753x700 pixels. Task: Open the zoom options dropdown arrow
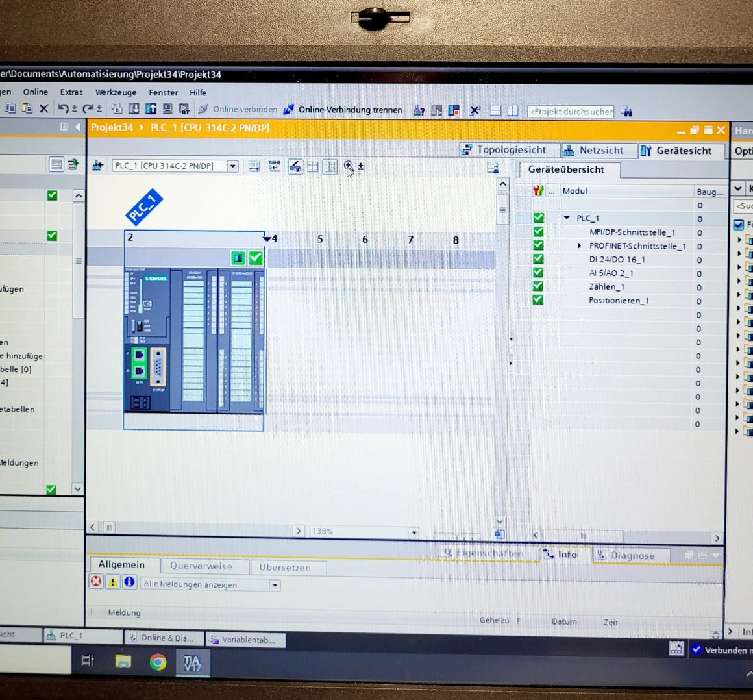[361, 167]
